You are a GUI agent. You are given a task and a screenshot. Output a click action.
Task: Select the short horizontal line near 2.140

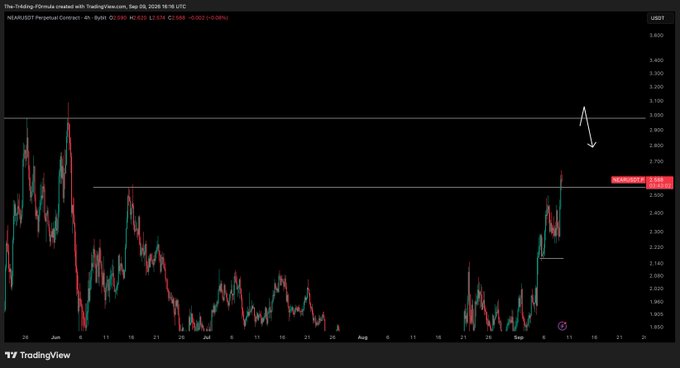[x=551, y=258]
